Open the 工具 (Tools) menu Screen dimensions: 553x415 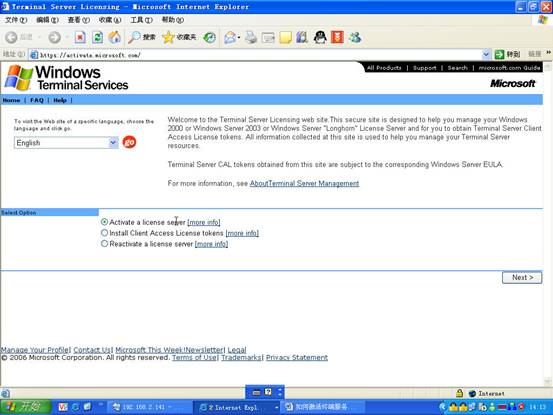(x=141, y=20)
